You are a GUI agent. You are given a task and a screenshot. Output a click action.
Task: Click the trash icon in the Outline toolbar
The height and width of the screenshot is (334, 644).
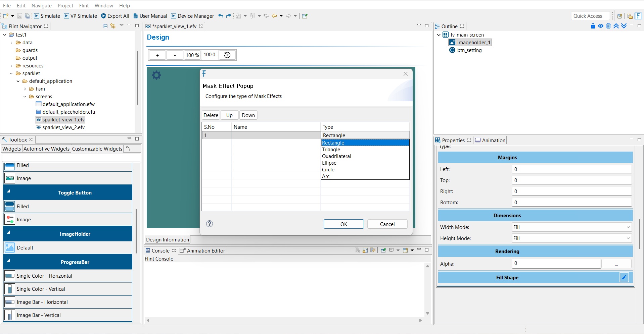(x=608, y=26)
